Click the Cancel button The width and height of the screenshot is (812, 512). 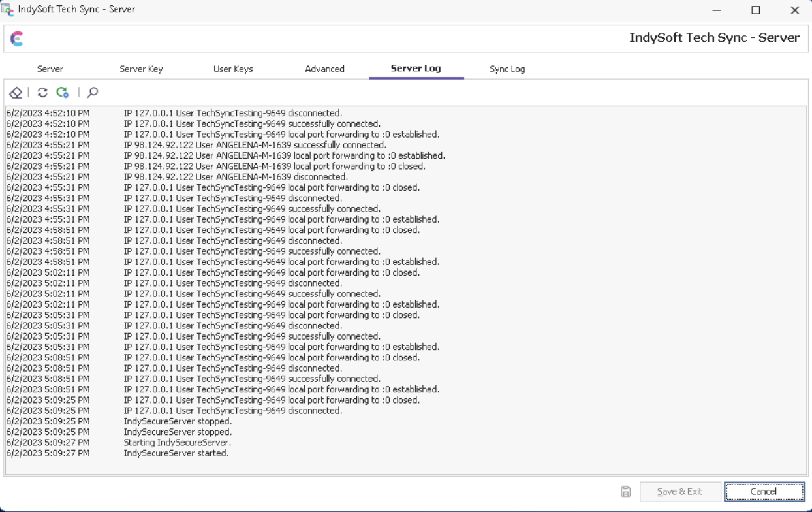[x=764, y=492]
